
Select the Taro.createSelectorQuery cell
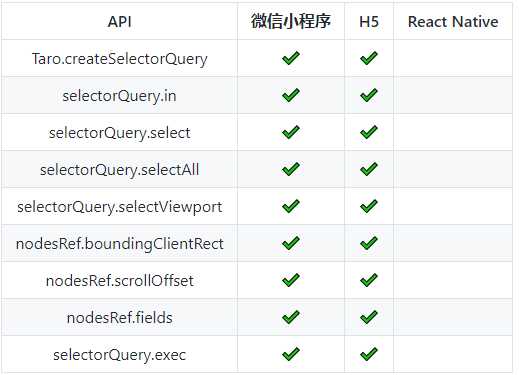click(x=119, y=59)
